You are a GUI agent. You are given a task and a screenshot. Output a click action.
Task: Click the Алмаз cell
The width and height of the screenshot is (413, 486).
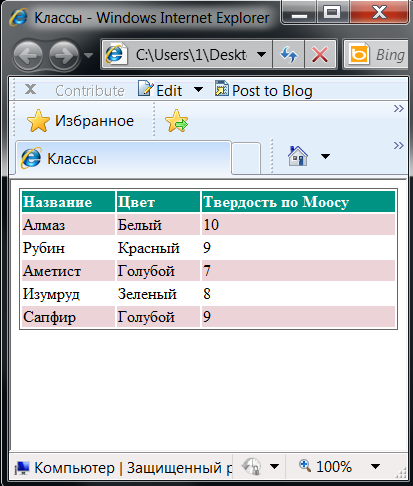[x=68, y=225]
